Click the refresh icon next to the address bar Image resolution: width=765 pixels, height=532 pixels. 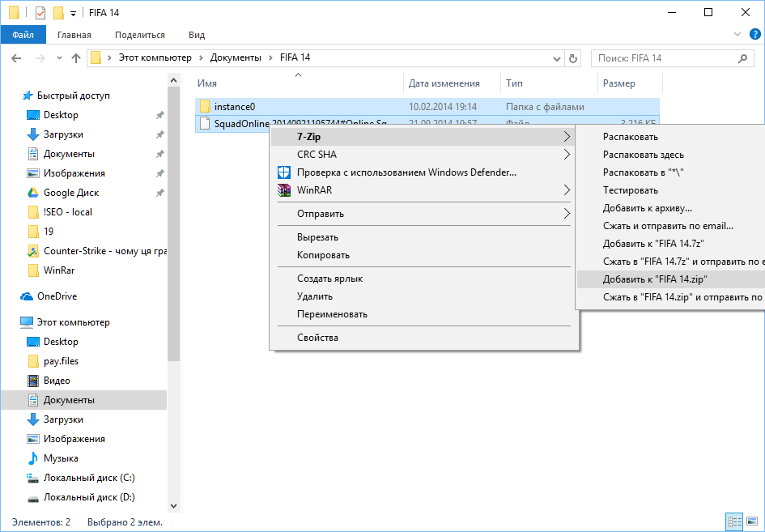point(573,58)
